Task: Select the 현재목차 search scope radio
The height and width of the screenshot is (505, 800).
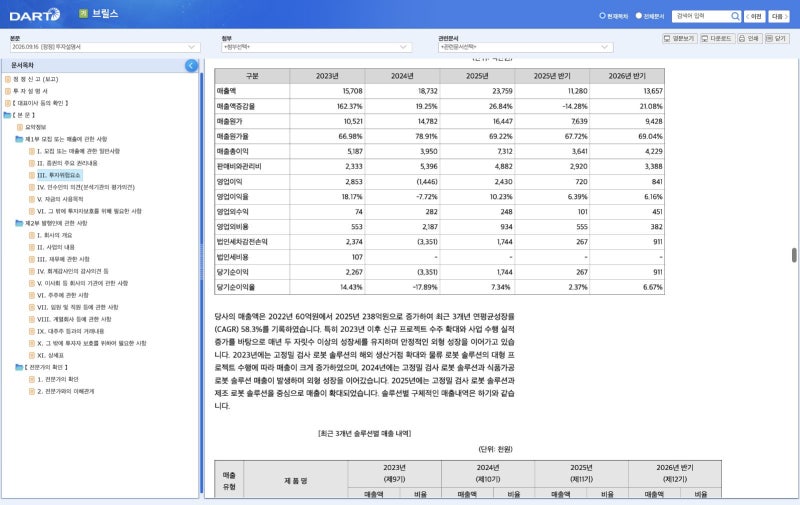Action: point(602,16)
